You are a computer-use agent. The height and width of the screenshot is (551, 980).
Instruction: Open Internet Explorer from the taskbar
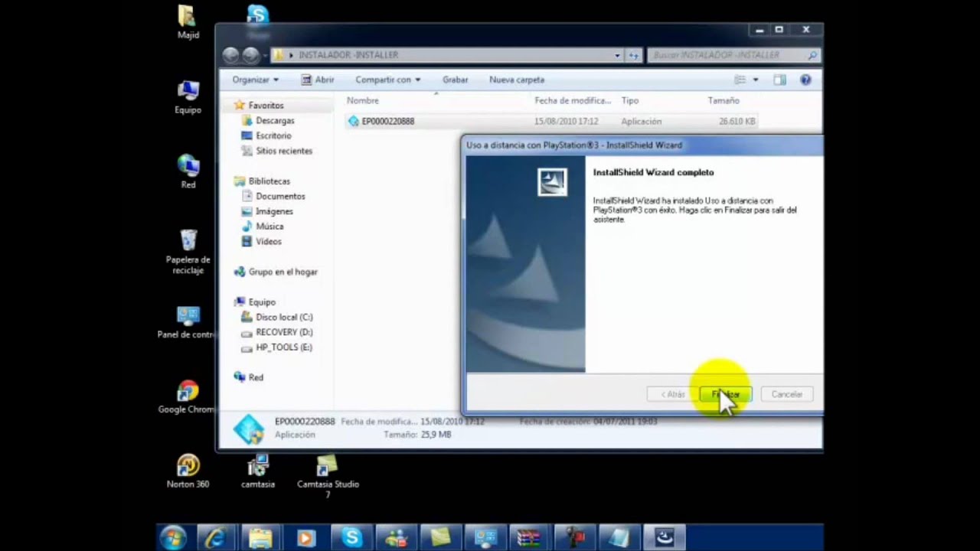pyautogui.click(x=215, y=538)
